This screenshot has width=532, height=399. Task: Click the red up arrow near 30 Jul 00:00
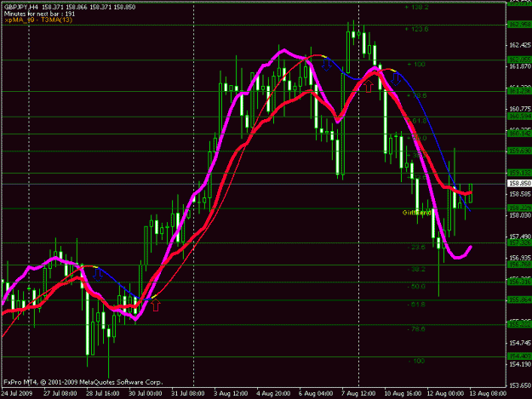(x=156, y=305)
